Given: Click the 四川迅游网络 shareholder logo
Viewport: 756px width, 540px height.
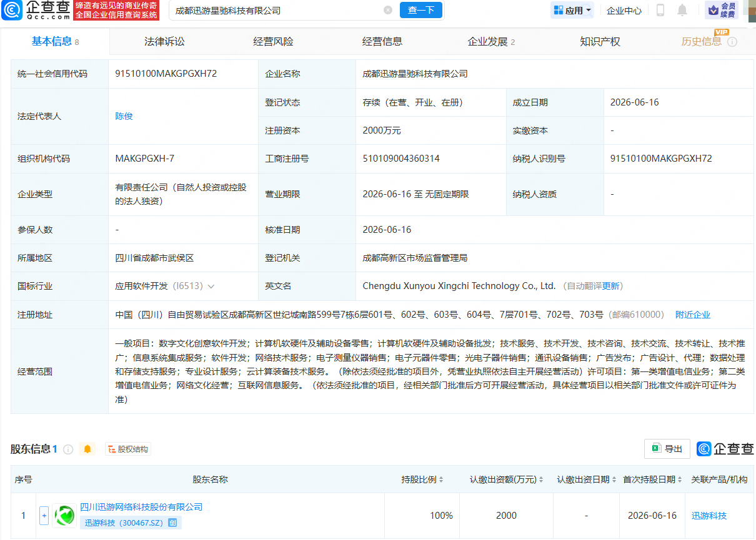Looking at the screenshot, I should click(64, 516).
